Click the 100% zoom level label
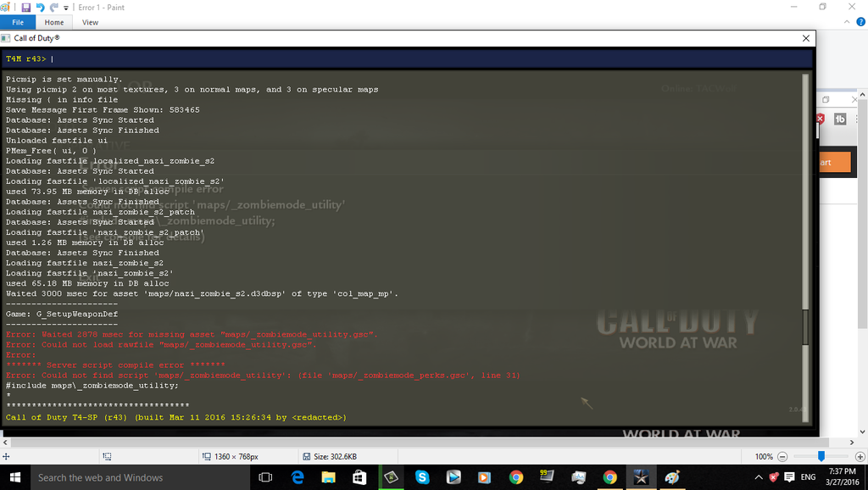The height and width of the screenshot is (490, 868). coord(764,457)
